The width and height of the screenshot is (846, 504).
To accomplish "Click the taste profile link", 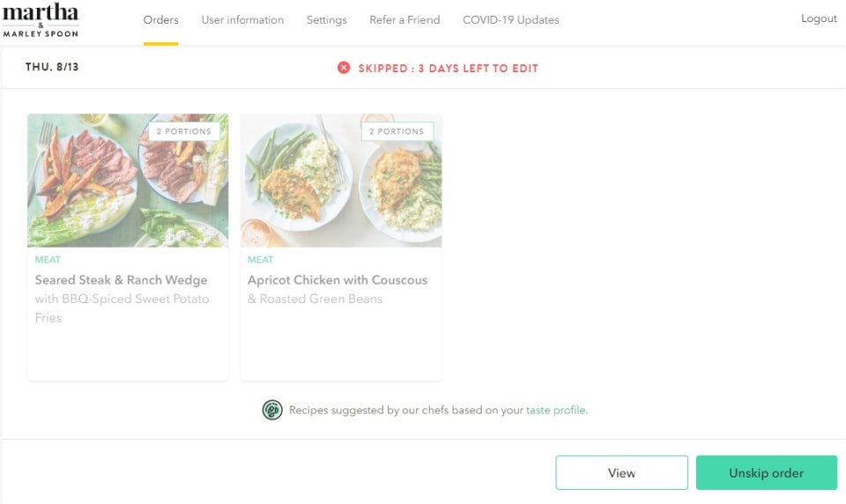I will [556, 410].
